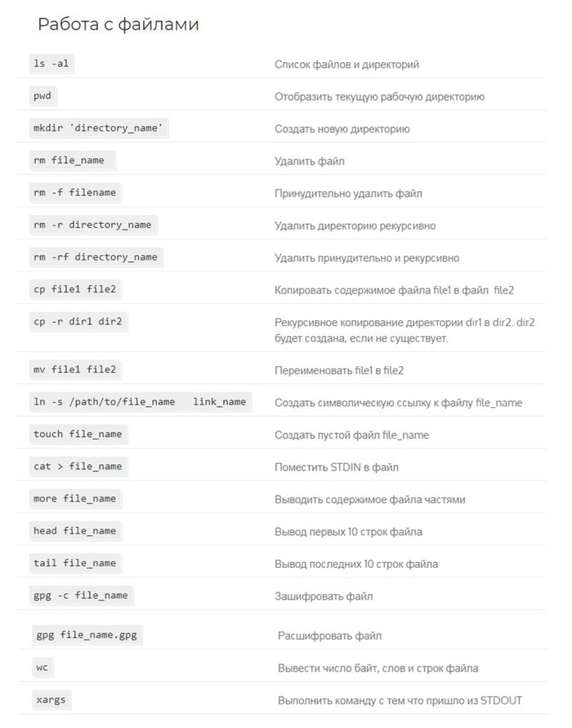Click the "more file_name" snippet

click(75, 498)
